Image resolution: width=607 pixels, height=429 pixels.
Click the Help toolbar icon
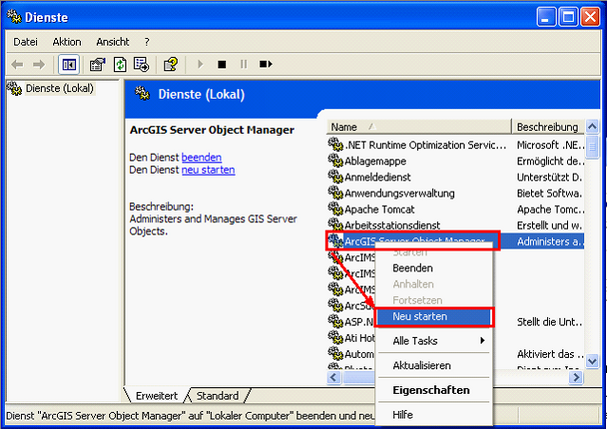(x=171, y=64)
